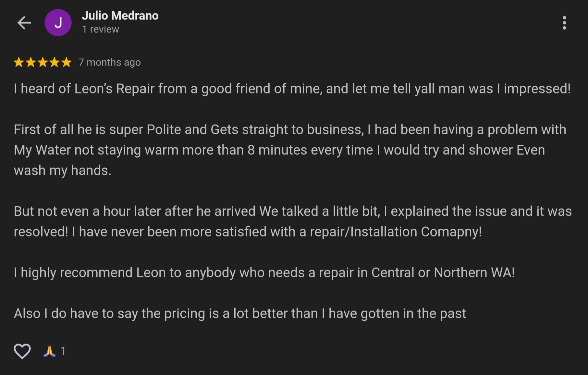The image size is (588, 375).
Task: Click the third rating star
Action: pyautogui.click(x=43, y=62)
